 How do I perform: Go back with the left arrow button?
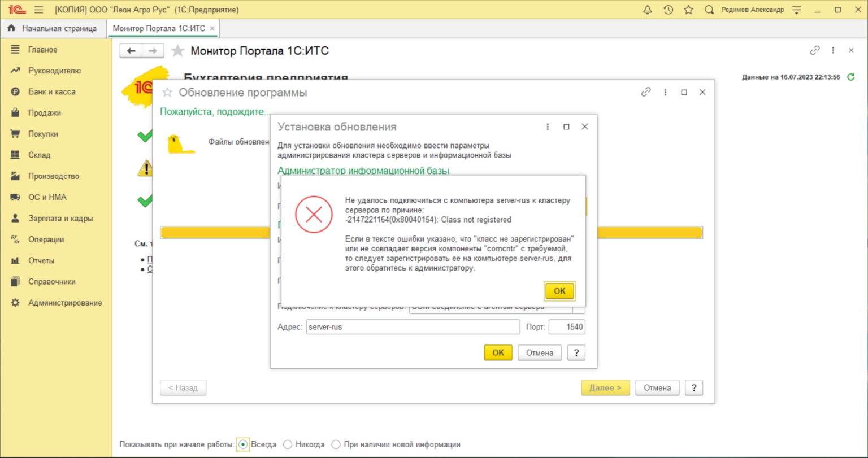pyautogui.click(x=131, y=51)
